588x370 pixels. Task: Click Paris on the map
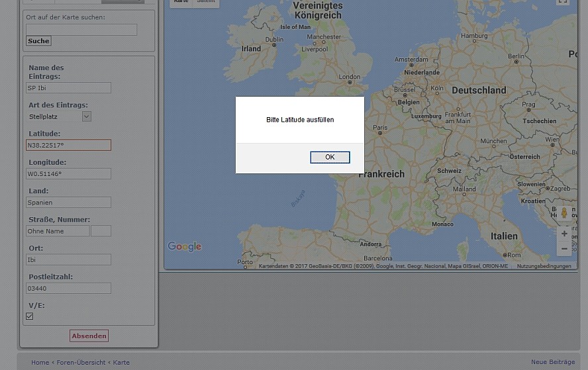[380, 128]
